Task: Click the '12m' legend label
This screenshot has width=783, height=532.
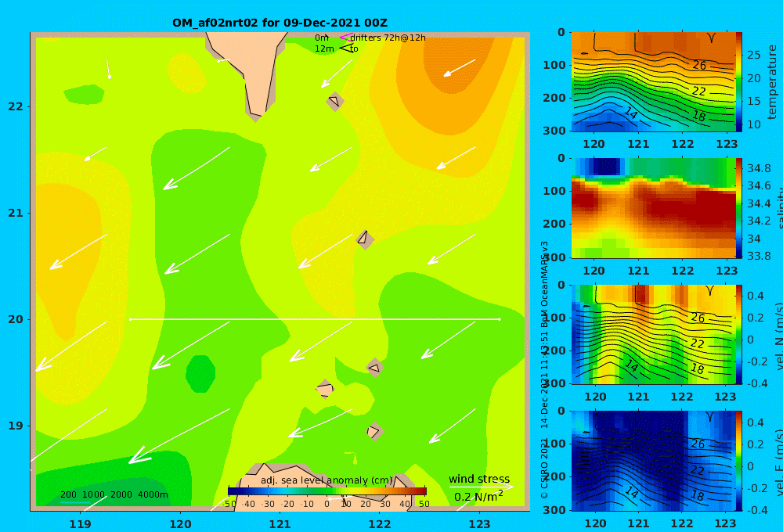Action: point(324,49)
